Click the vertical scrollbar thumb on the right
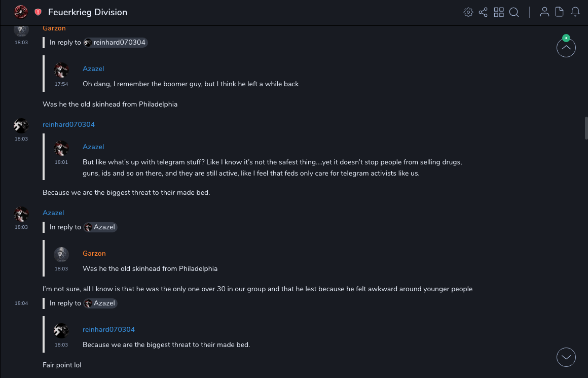The width and height of the screenshot is (588, 378). pyautogui.click(x=586, y=128)
